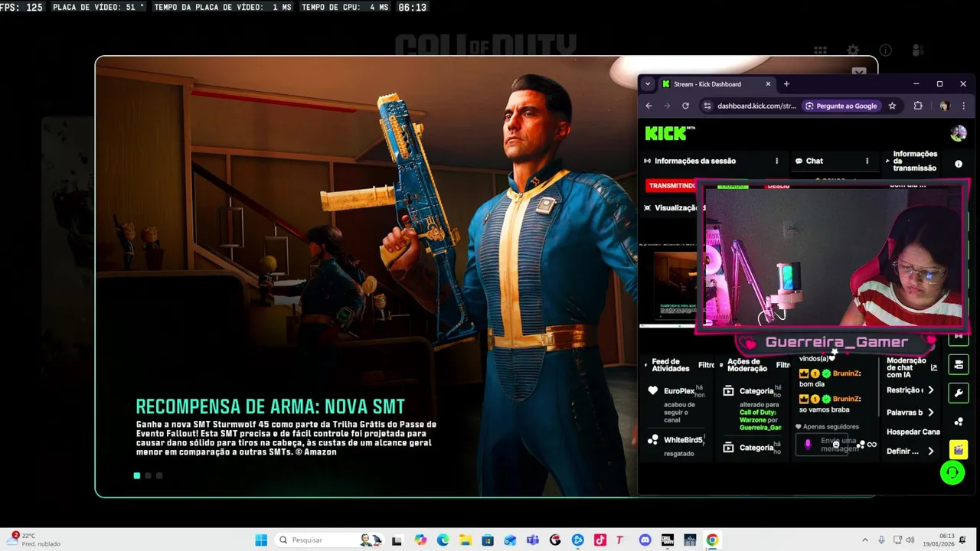Open Call of Duty settings gear
980x551 pixels.
pos(853,51)
